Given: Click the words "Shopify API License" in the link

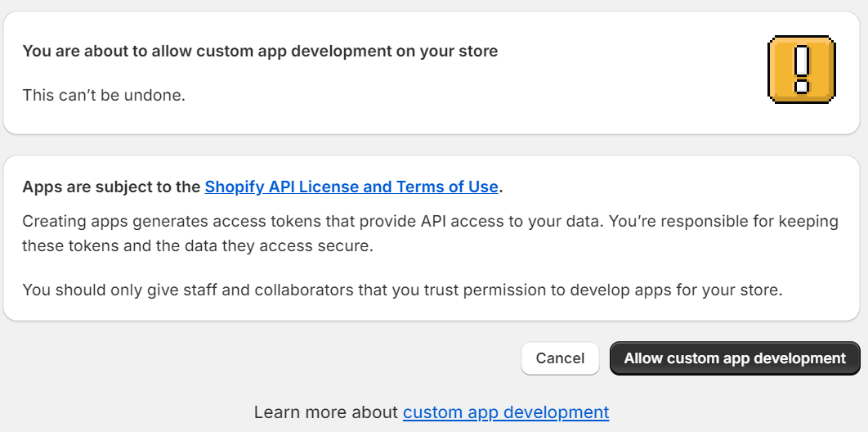Looking at the screenshot, I should 281,187.
